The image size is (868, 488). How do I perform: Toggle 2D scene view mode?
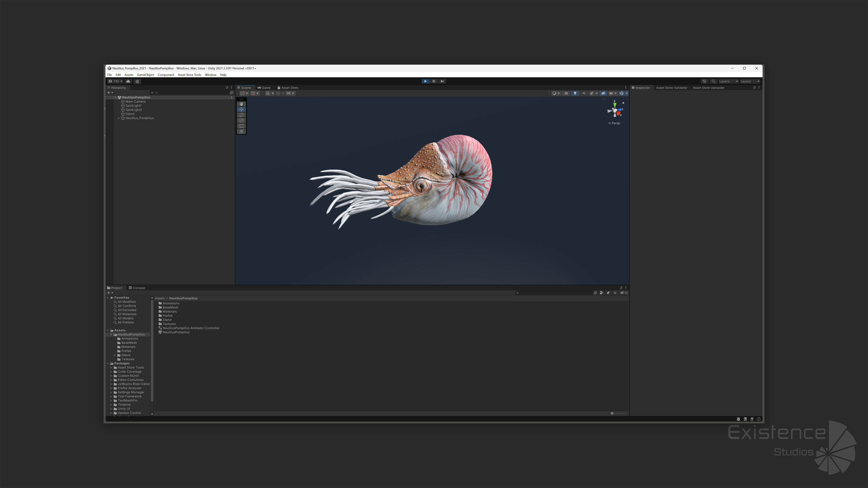566,93
